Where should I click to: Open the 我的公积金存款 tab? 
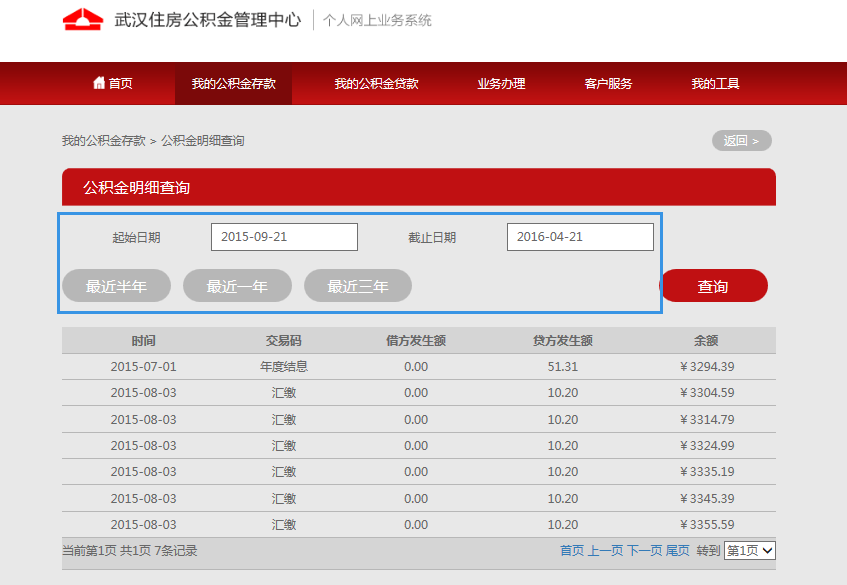233,84
